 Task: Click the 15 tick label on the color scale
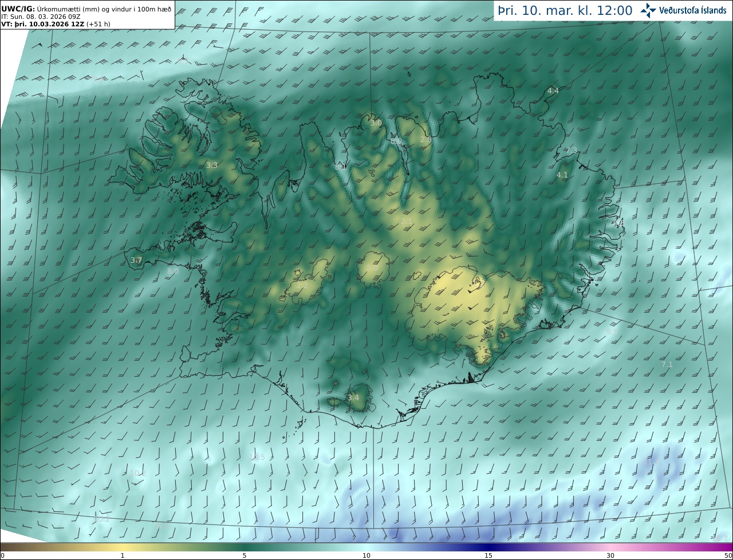click(488, 555)
